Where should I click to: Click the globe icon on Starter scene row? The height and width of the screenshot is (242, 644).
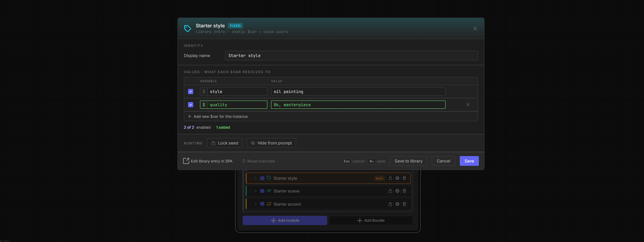(x=397, y=191)
